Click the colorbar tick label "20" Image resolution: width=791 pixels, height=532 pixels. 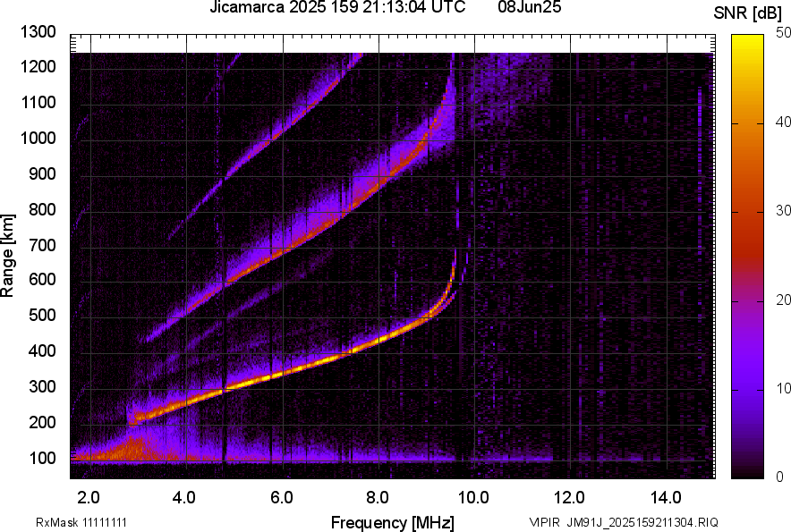[x=784, y=300]
